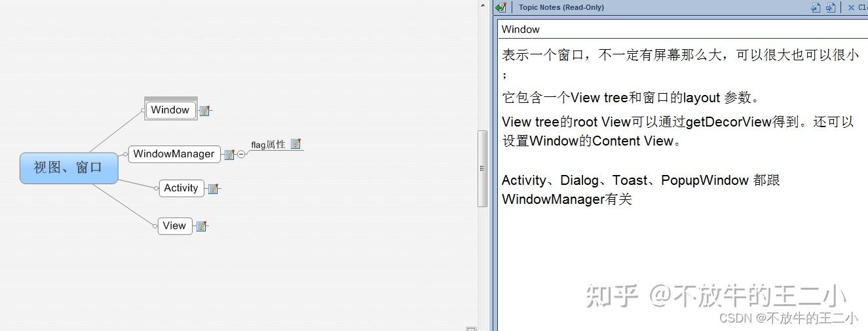Open the note icon beside WindowManager topic
Viewport: 868px width, 331px height.
pyautogui.click(x=229, y=155)
